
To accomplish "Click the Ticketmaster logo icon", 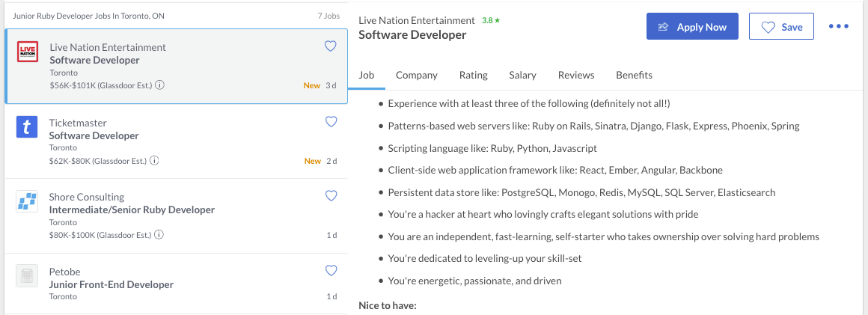I will tap(27, 128).
